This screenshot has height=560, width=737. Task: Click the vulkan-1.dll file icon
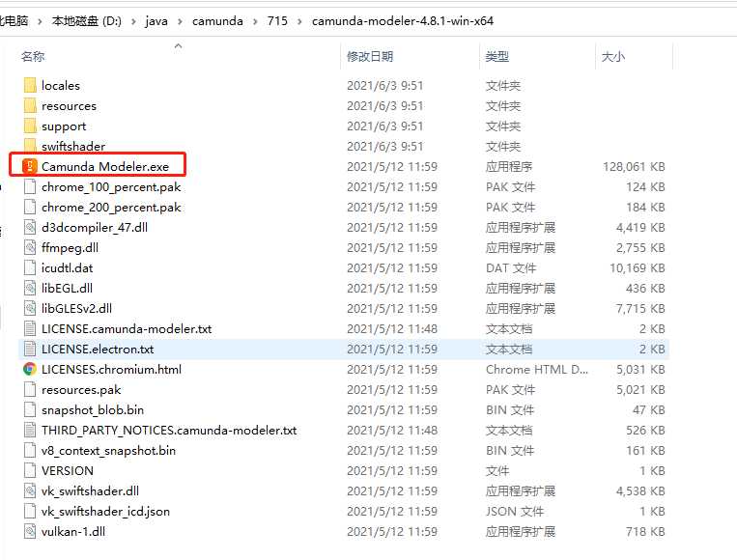pos(30,531)
